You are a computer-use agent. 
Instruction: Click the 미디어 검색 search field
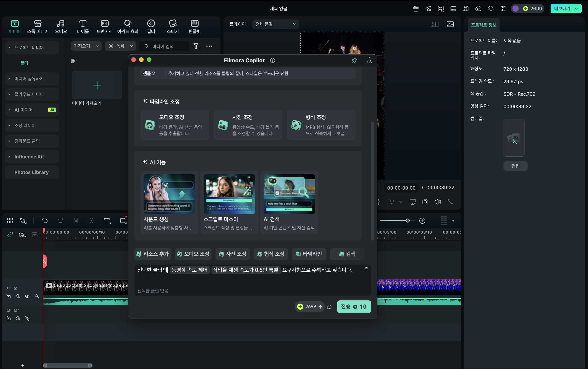164,46
